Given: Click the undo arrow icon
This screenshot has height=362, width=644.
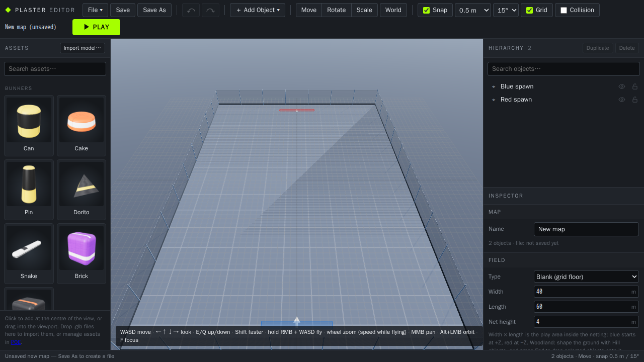Looking at the screenshot, I should 191,10.
